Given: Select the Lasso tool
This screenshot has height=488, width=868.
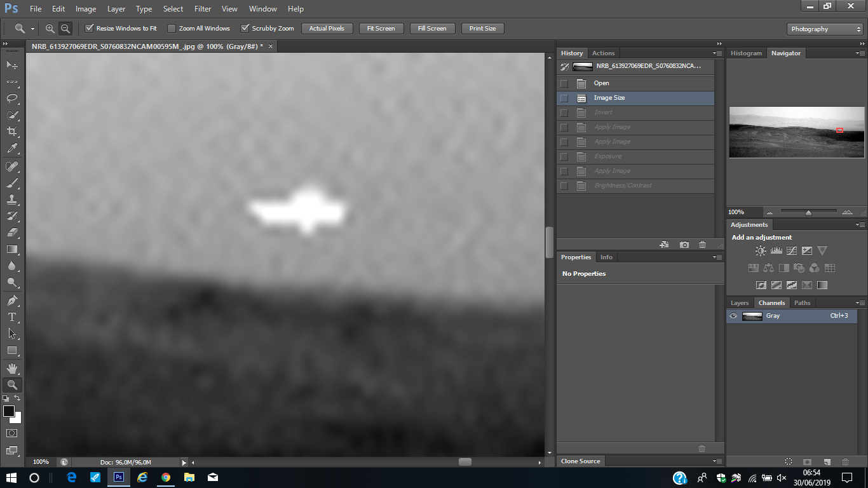Looking at the screenshot, I should pyautogui.click(x=12, y=98).
